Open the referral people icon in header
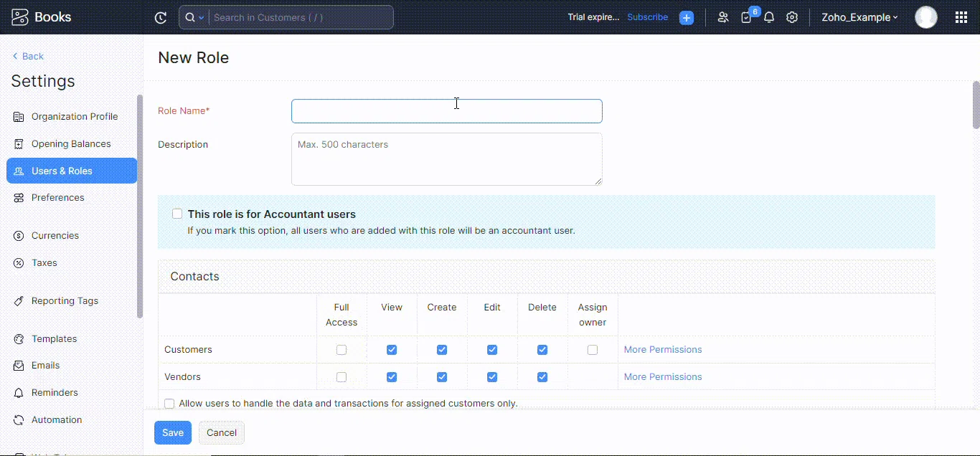 pos(722,18)
